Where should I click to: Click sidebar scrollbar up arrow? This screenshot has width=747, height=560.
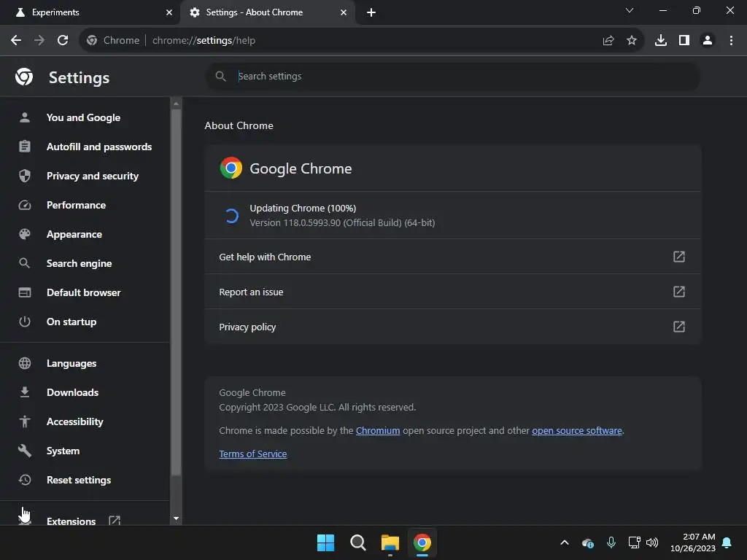tap(177, 104)
